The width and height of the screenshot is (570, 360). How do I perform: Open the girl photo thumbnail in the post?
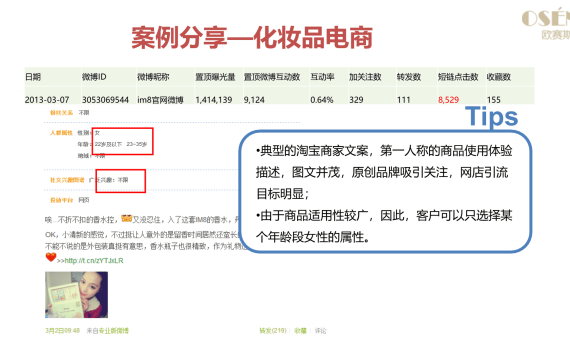[x=76, y=295]
